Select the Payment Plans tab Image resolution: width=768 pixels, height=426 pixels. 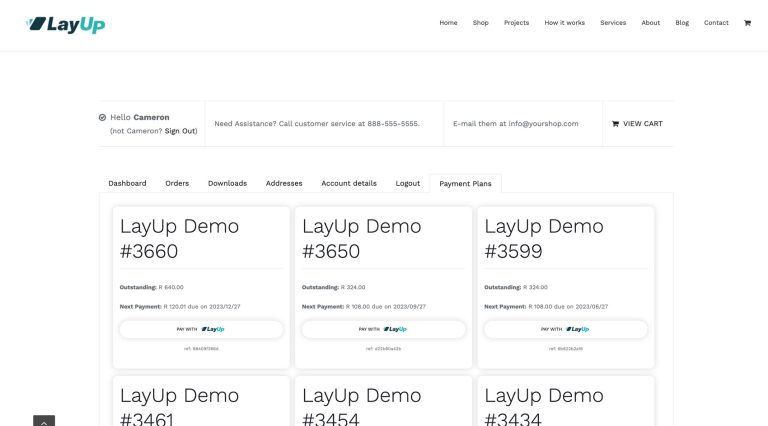(x=466, y=184)
